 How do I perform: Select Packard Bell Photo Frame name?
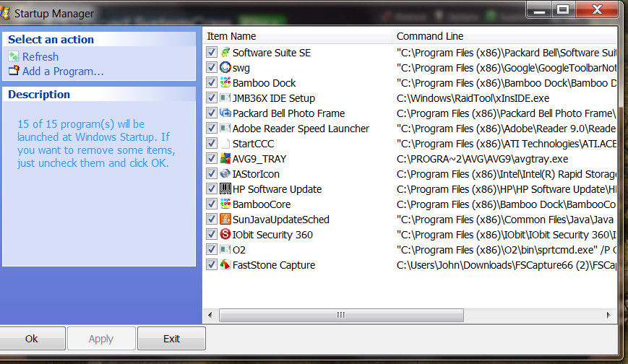(x=288, y=113)
